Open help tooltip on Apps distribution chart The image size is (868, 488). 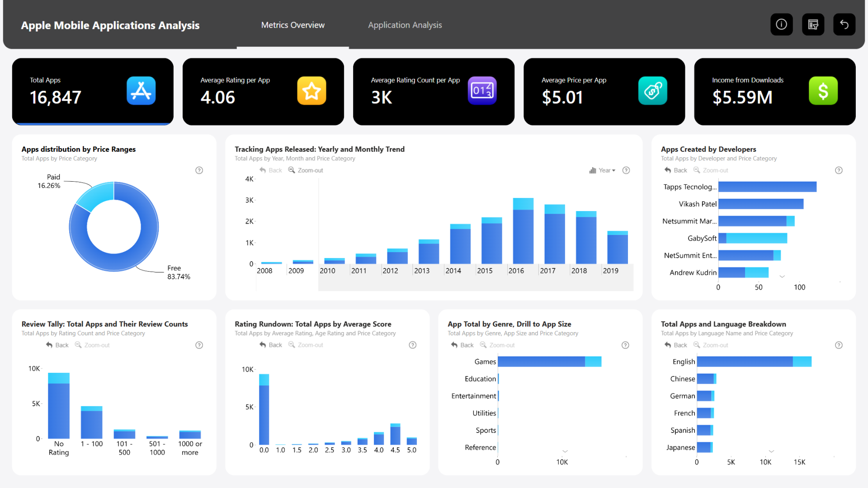coord(199,170)
